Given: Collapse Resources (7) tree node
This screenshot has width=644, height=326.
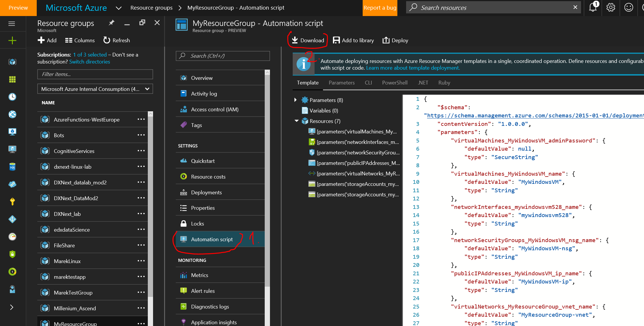Looking at the screenshot, I should pyautogui.click(x=296, y=121).
